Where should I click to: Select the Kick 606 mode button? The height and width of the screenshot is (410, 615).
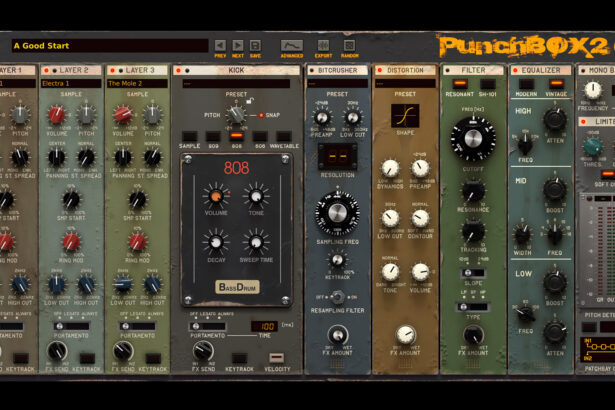tap(260, 137)
